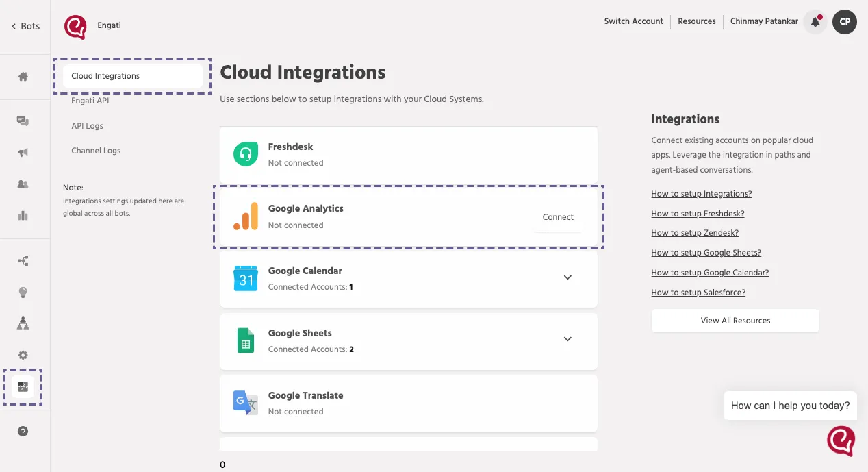Select Cloud Integrations in side menu
This screenshot has height=472, width=868.
(x=133, y=76)
